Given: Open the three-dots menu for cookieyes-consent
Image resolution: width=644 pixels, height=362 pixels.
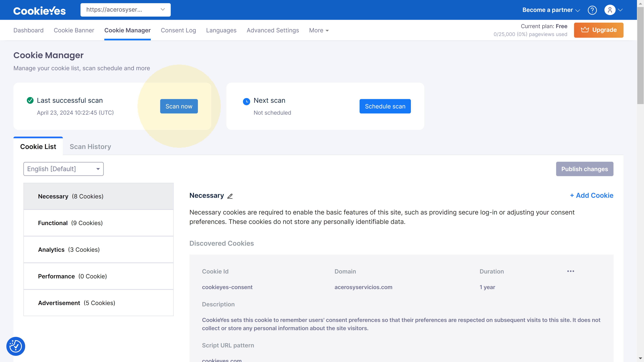Looking at the screenshot, I should [571, 271].
